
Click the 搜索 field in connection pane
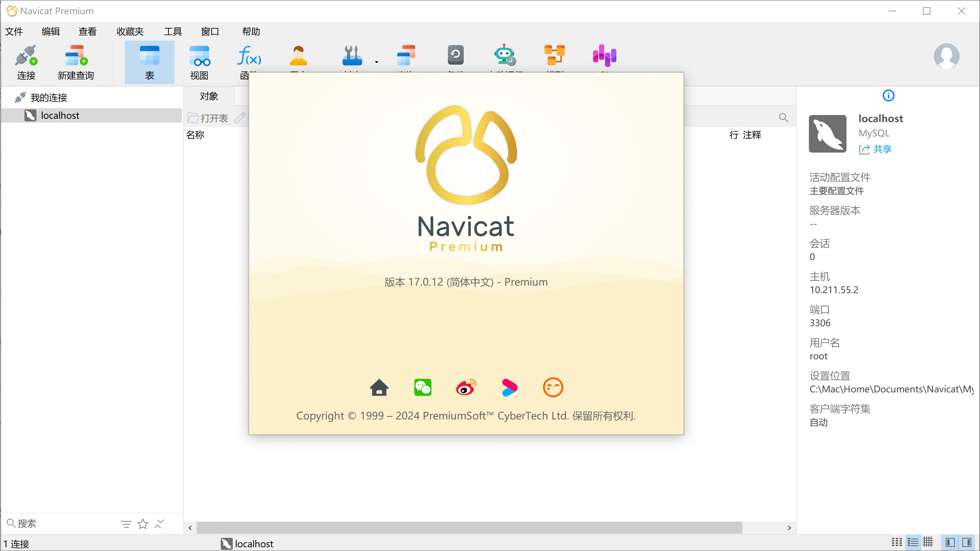click(61, 524)
